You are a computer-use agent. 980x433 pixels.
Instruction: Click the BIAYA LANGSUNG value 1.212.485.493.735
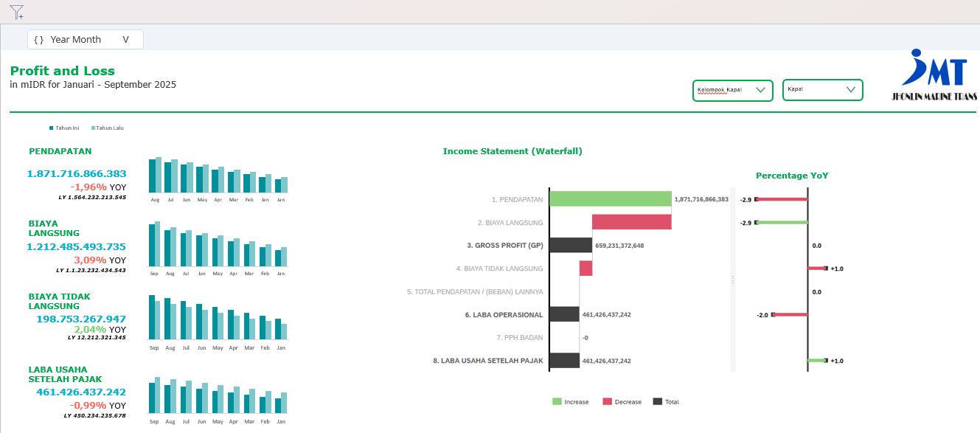click(x=77, y=247)
